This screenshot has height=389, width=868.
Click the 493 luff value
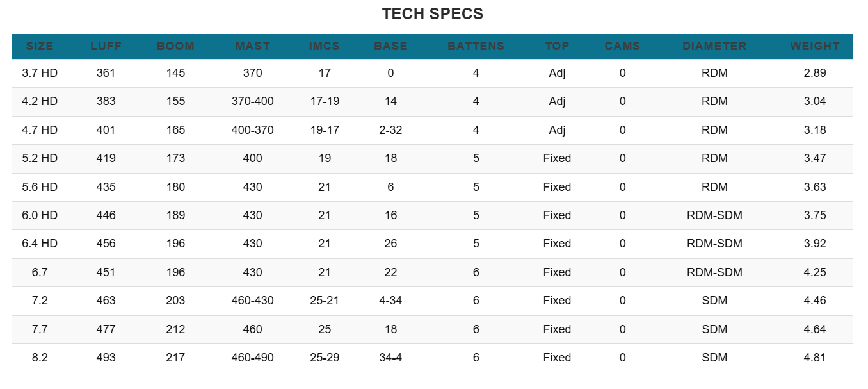(x=106, y=358)
